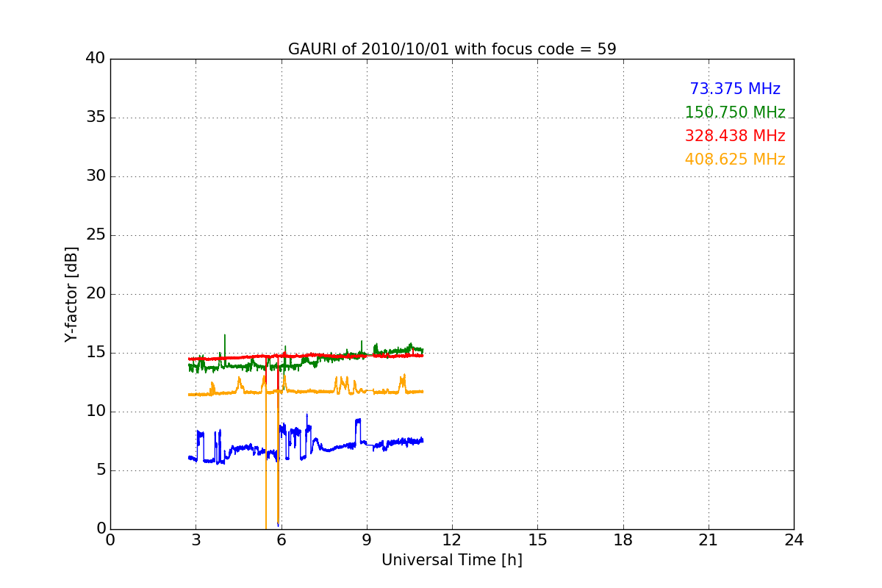The width and height of the screenshot is (882, 588).
Task: Click the y-axis tick label 20
Action: point(96,294)
